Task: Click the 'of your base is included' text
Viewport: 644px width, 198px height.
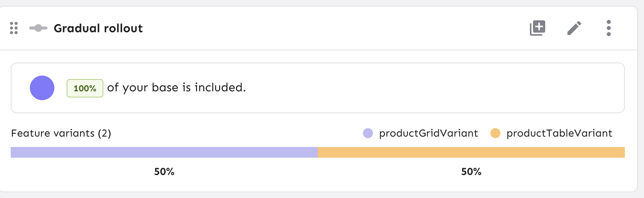Action: [x=177, y=87]
